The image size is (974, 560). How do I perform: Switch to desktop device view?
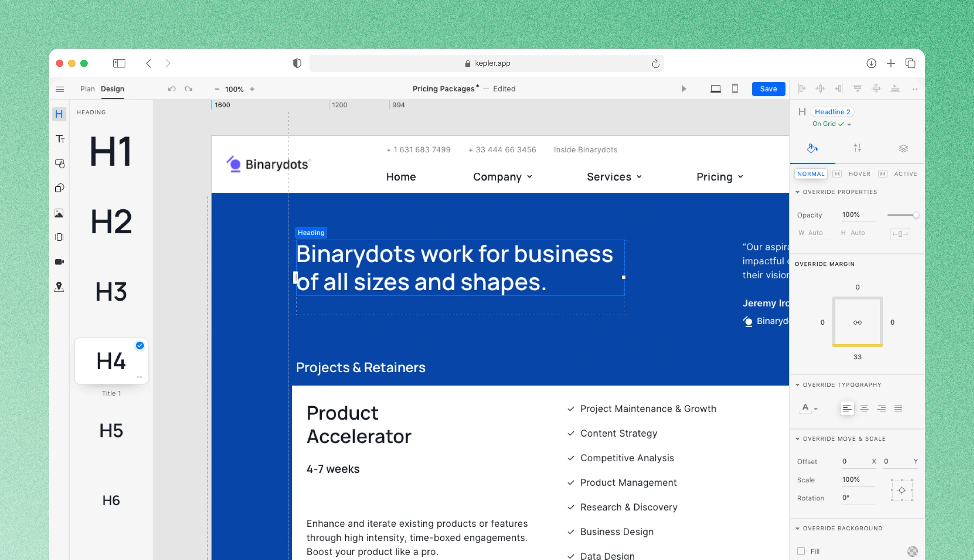pyautogui.click(x=715, y=89)
